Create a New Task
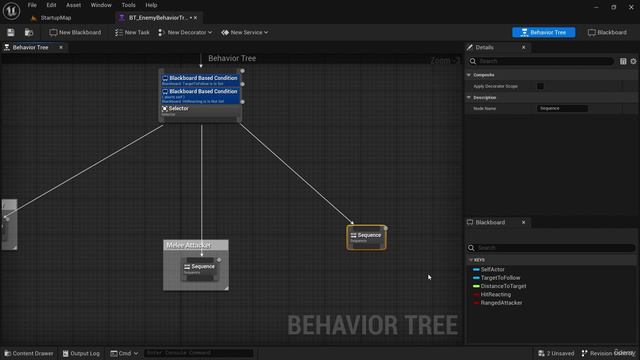Viewport: 640px width, 360px height. point(132,32)
